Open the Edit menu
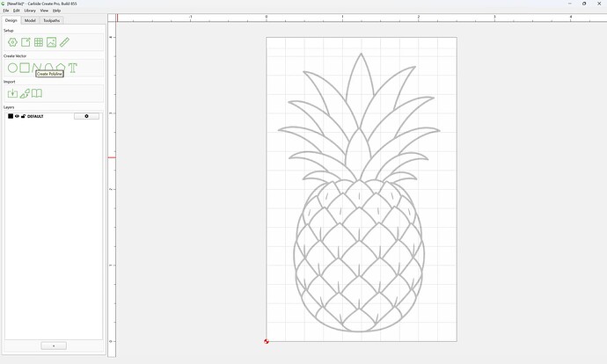The width and height of the screenshot is (607, 364). tap(16, 11)
